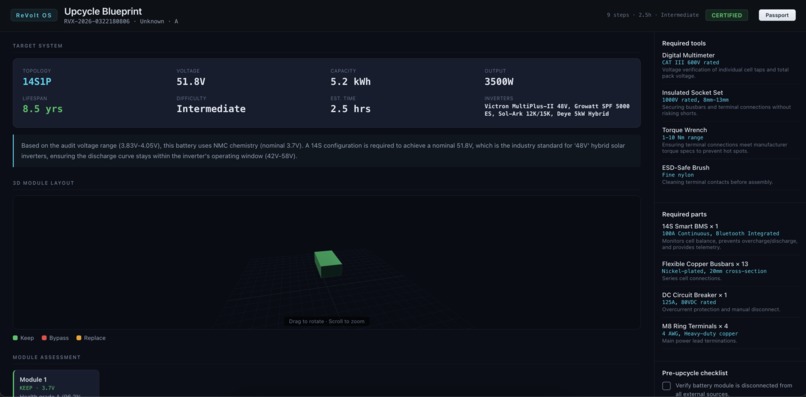
Task: Click the CERTIFIED status badge
Action: [726, 15]
